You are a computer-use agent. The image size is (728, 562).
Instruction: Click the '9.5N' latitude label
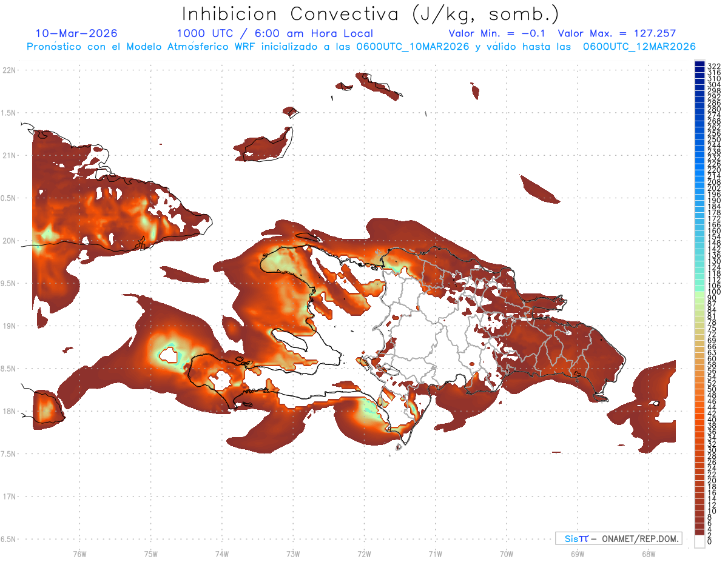9,283
